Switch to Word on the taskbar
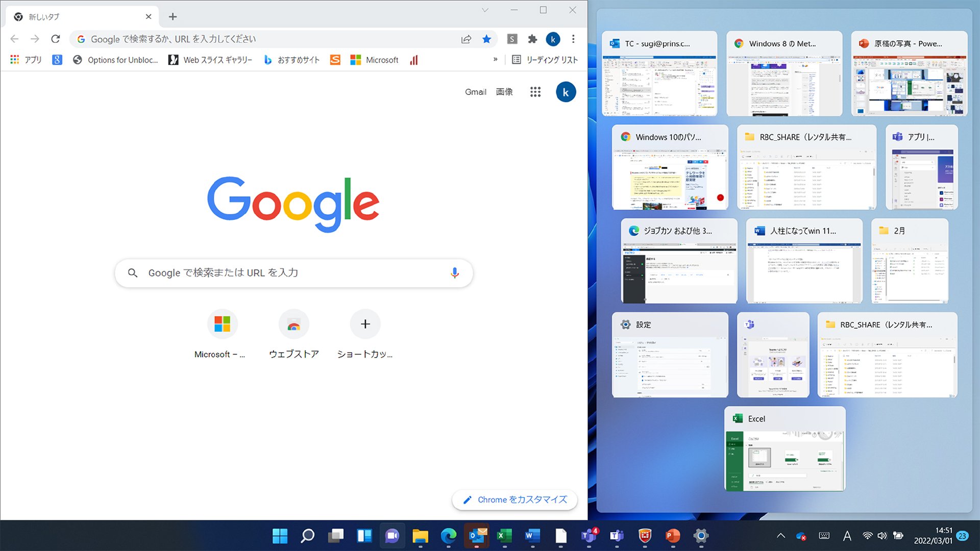 (532, 536)
